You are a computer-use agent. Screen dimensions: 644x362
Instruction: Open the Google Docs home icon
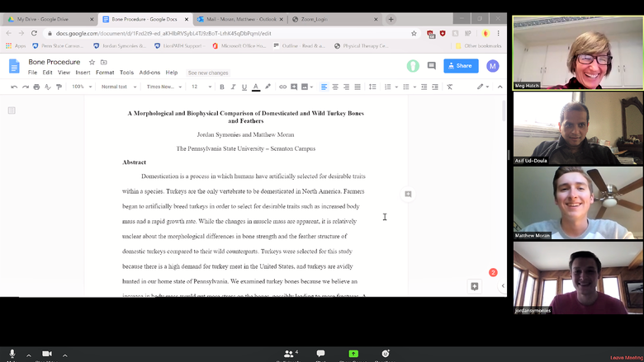tap(14, 66)
